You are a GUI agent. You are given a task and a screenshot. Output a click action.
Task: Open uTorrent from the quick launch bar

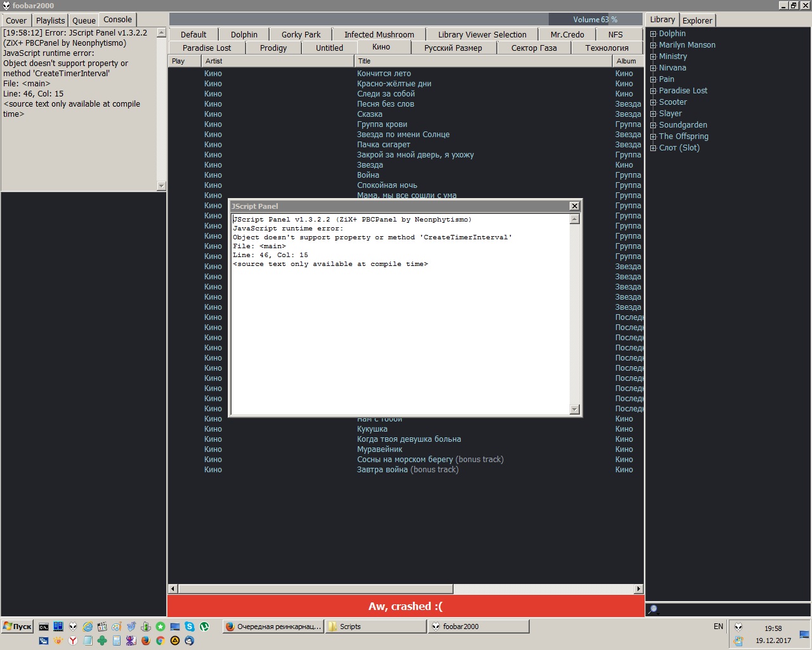click(x=204, y=627)
